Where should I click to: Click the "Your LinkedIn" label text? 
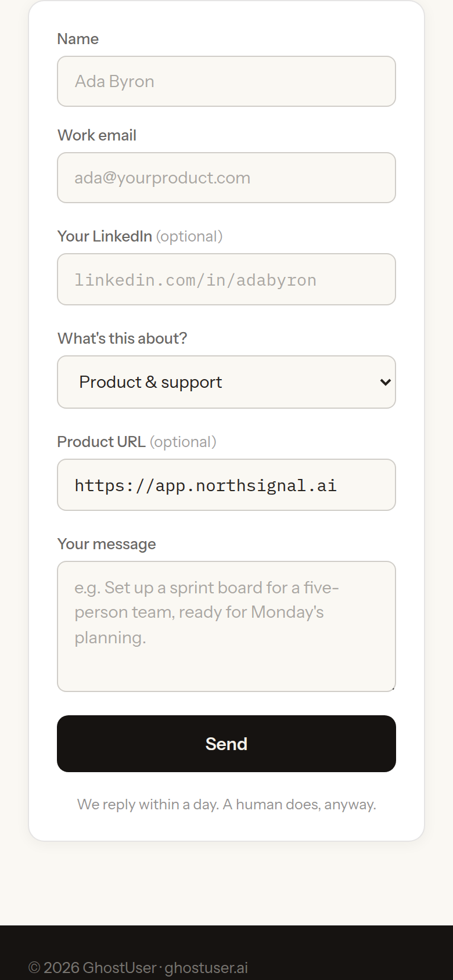105,236
